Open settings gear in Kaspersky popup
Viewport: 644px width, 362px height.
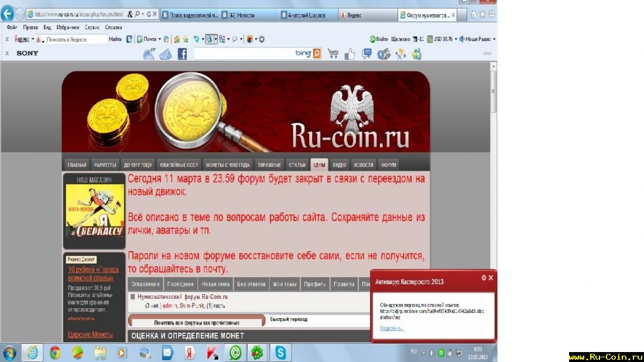click(x=484, y=278)
